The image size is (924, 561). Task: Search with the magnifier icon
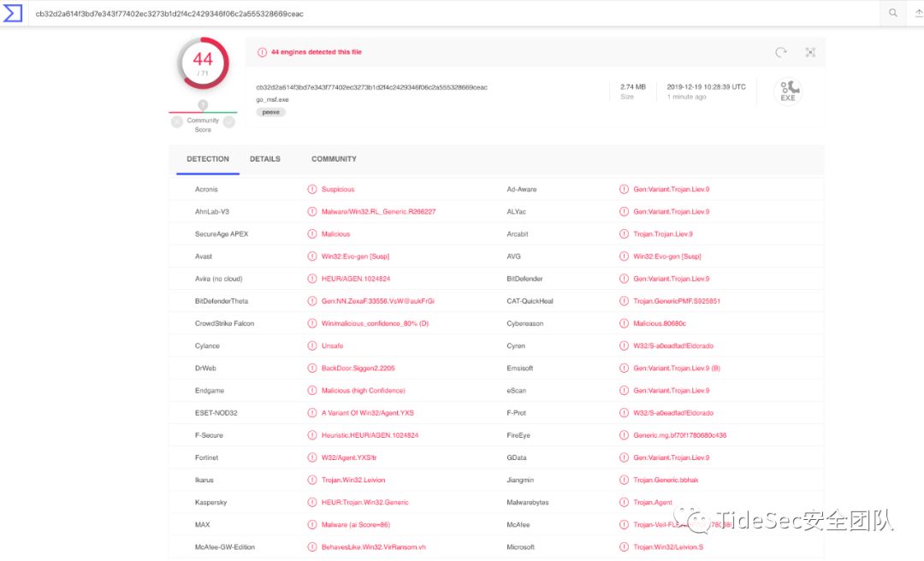click(892, 13)
